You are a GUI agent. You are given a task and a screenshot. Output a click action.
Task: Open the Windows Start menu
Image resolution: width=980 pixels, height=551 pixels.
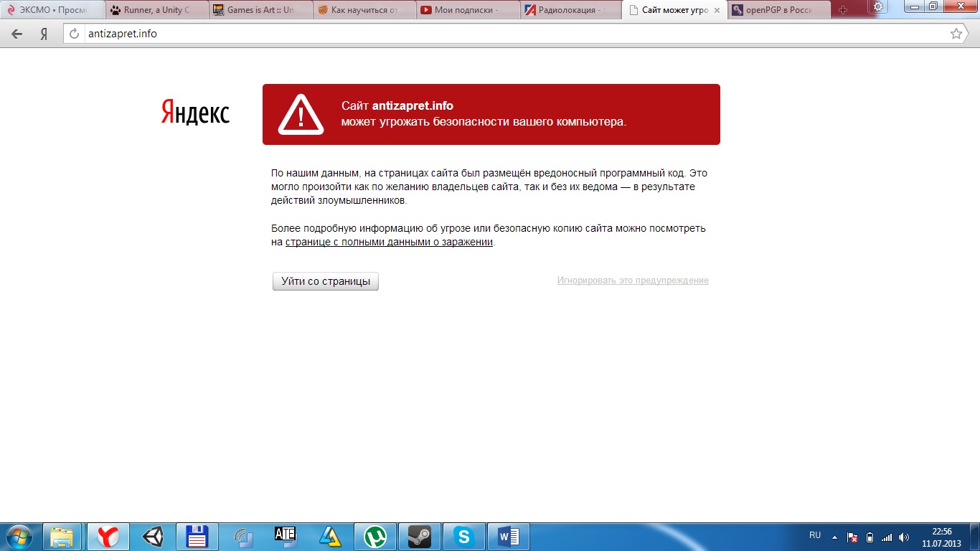(19, 537)
